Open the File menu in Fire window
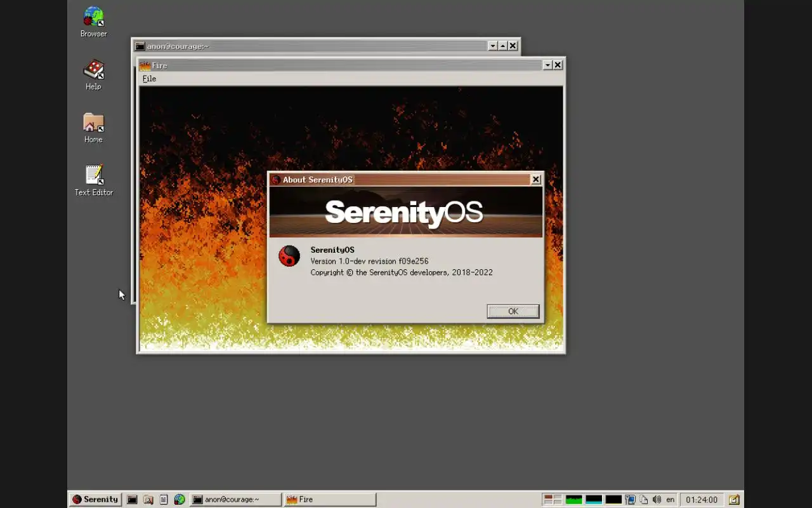 pyautogui.click(x=149, y=79)
